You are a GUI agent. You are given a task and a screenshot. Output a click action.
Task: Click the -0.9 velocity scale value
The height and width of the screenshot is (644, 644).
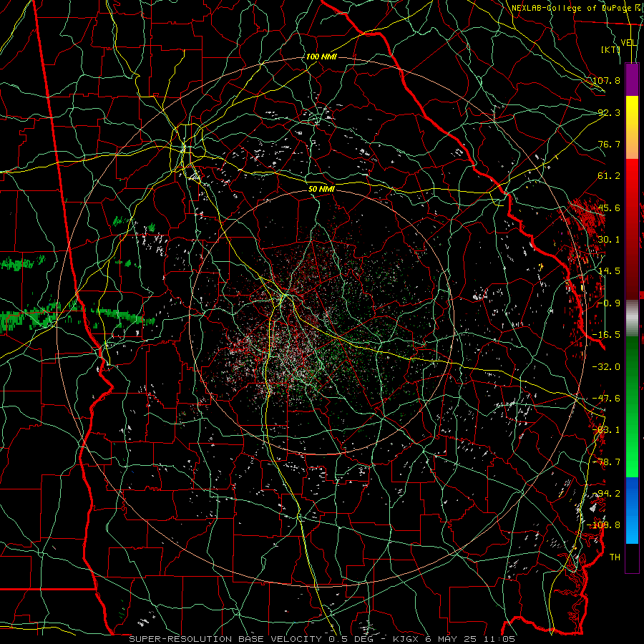609,303
